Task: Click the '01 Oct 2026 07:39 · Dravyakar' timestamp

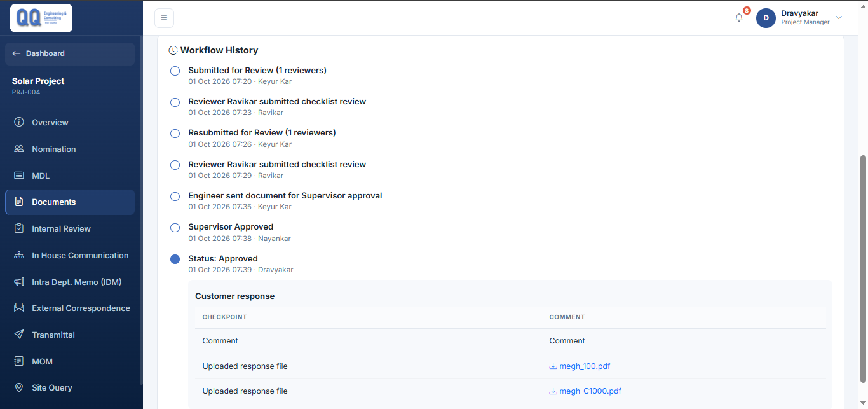Action: point(241,270)
